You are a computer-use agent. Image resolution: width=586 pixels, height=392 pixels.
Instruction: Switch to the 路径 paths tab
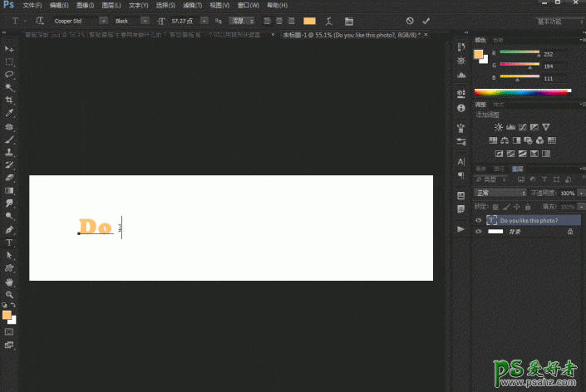(499, 169)
